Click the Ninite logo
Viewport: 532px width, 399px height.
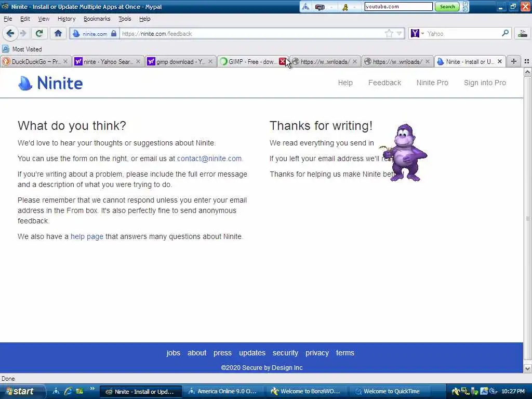click(50, 83)
